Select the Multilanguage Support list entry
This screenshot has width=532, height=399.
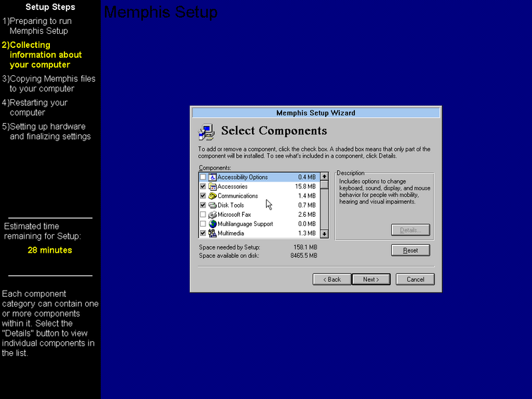click(x=259, y=224)
